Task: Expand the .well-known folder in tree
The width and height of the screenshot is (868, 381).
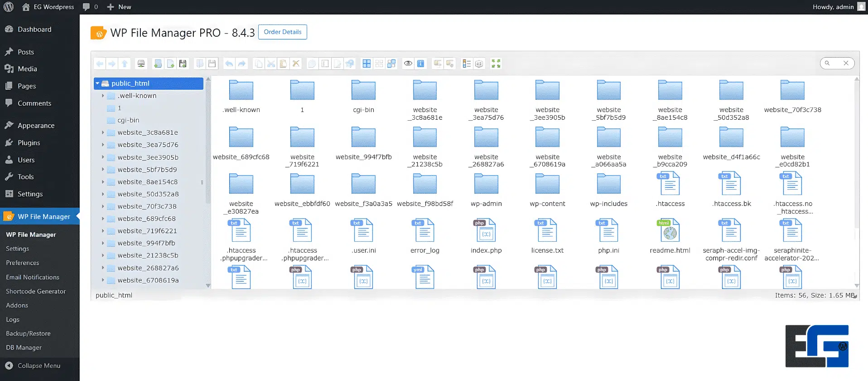Action: 103,96
